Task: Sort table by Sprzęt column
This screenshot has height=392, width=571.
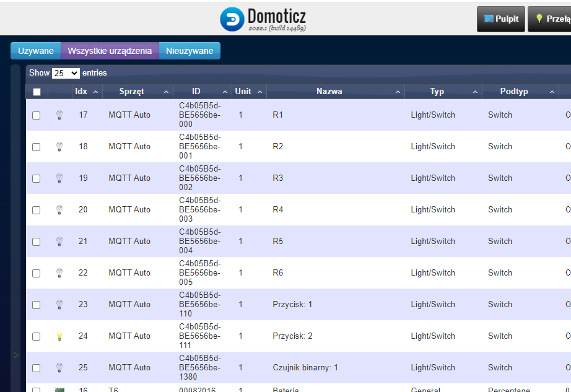Action: pyautogui.click(x=137, y=92)
